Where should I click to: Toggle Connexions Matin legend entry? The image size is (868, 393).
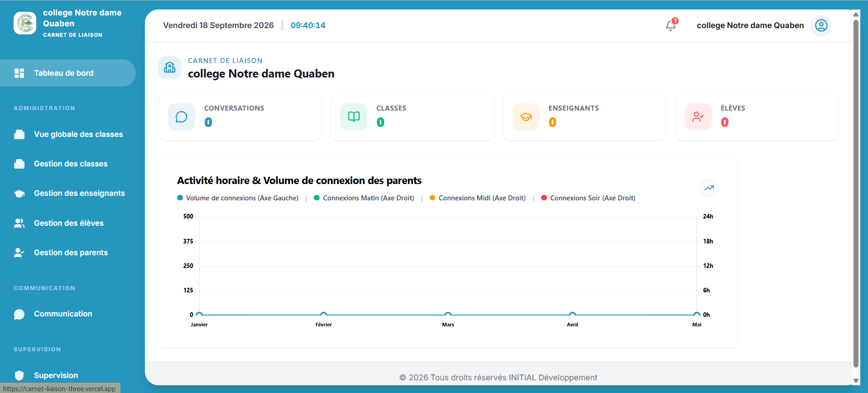coord(364,198)
